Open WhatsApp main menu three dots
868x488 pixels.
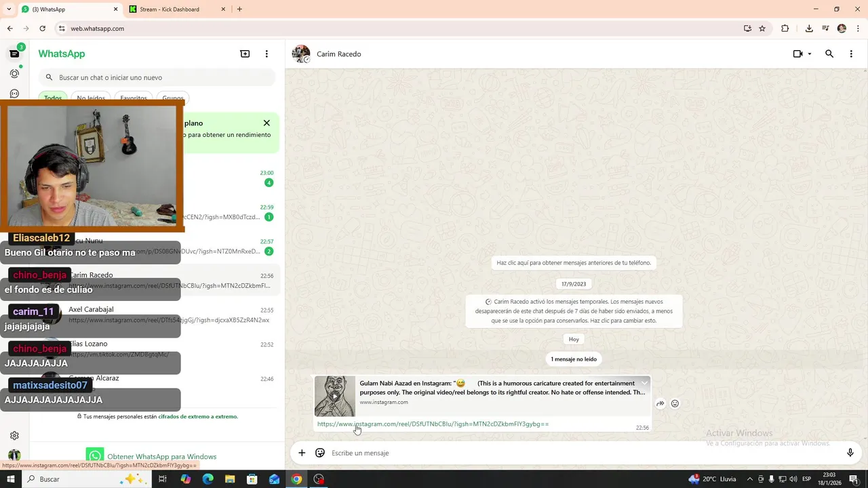click(x=267, y=54)
